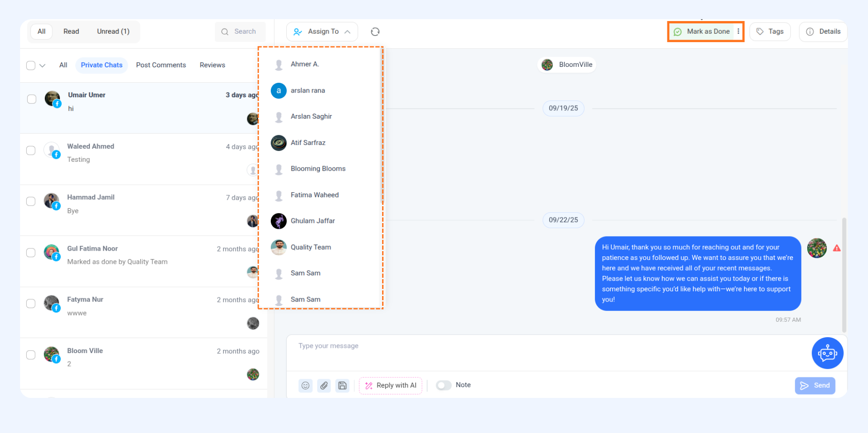
Task: Click the Tags button
Action: [x=770, y=31]
